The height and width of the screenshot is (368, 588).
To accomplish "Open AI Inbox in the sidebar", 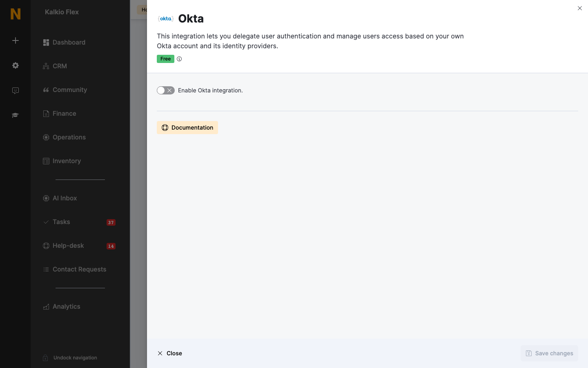I will click(60, 198).
